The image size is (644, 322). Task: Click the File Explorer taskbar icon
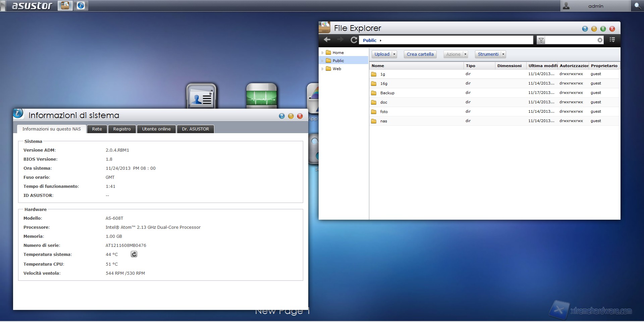(65, 6)
